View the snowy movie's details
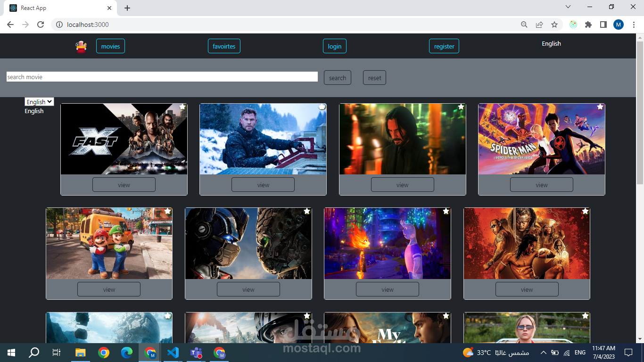The width and height of the screenshot is (644, 362). tap(263, 185)
